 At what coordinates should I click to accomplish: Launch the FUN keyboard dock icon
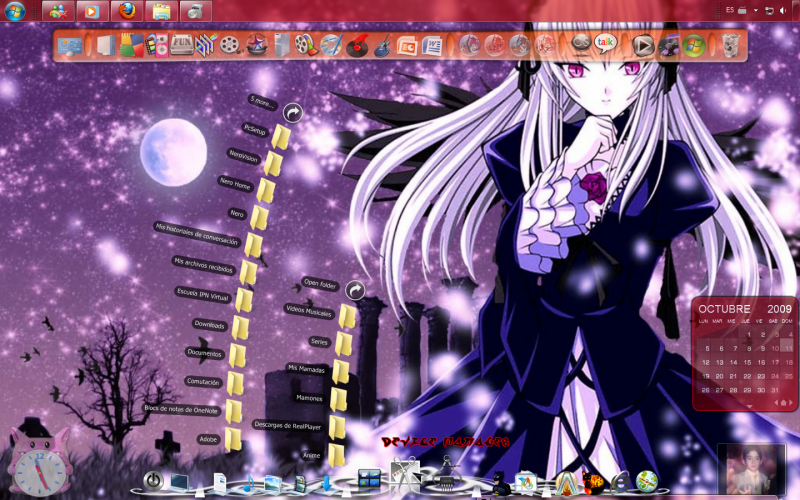pyautogui.click(x=182, y=45)
